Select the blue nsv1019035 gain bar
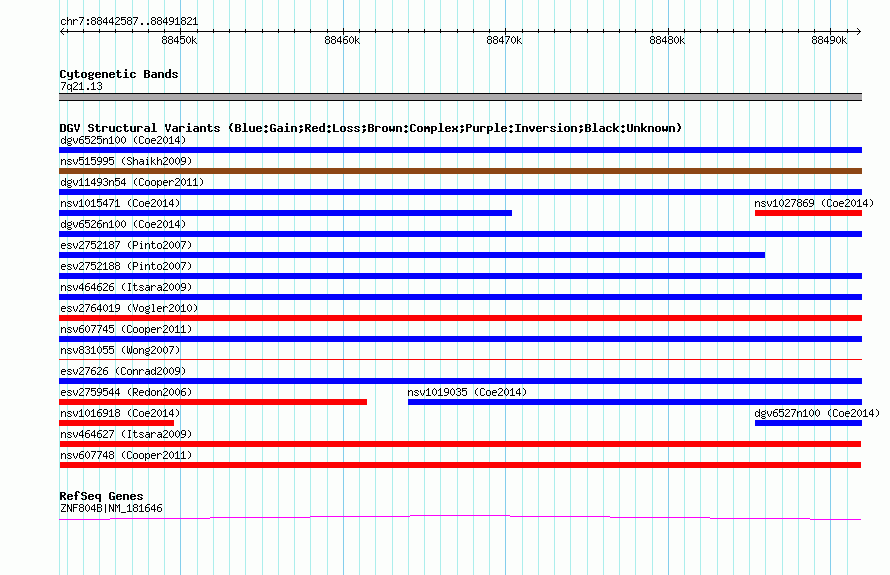 [x=635, y=402]
